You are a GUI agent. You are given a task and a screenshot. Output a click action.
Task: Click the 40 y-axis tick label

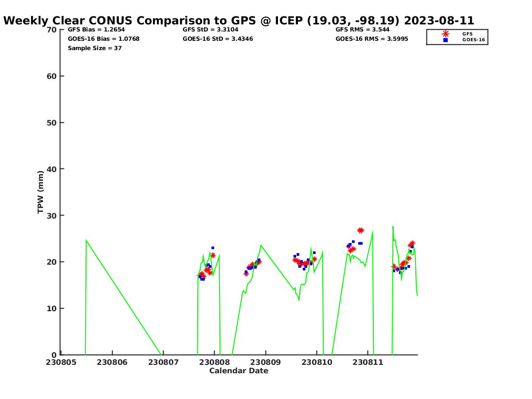point(52,169)
